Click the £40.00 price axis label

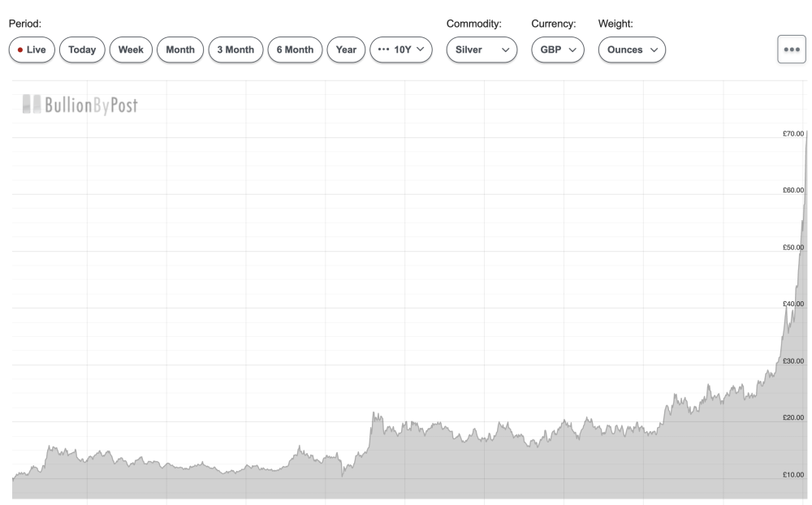coord(793,304)
